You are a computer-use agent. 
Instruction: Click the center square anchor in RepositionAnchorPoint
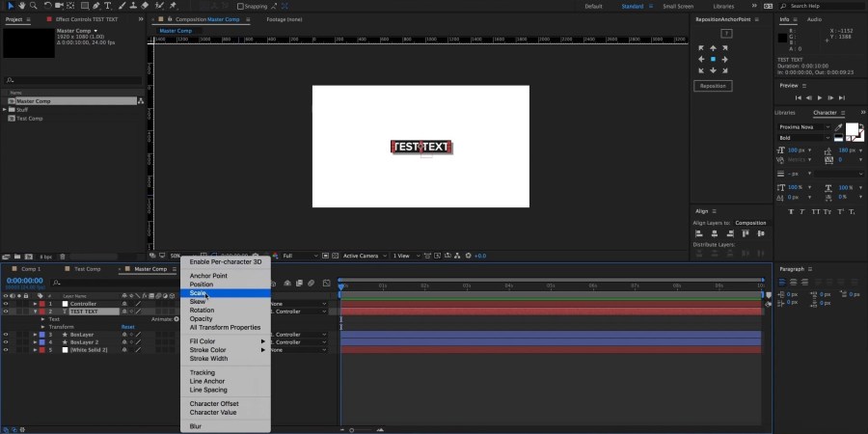(x=713, y=59)
